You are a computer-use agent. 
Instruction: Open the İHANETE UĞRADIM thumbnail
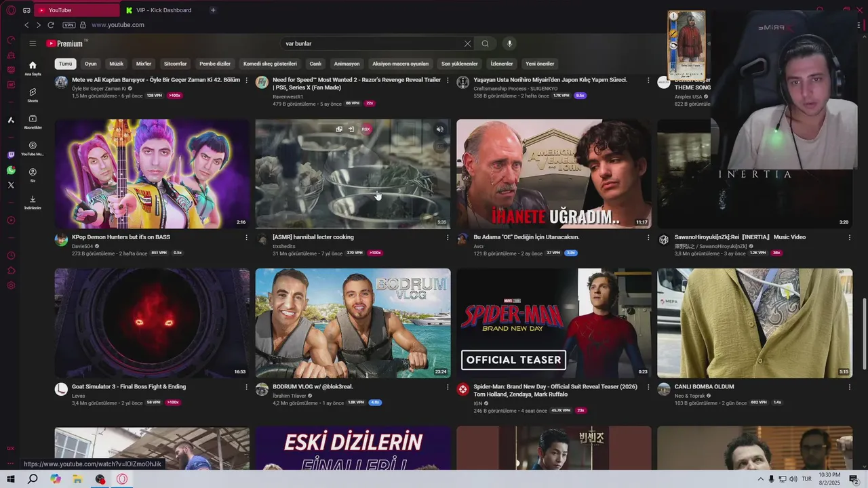coord(554,174)
